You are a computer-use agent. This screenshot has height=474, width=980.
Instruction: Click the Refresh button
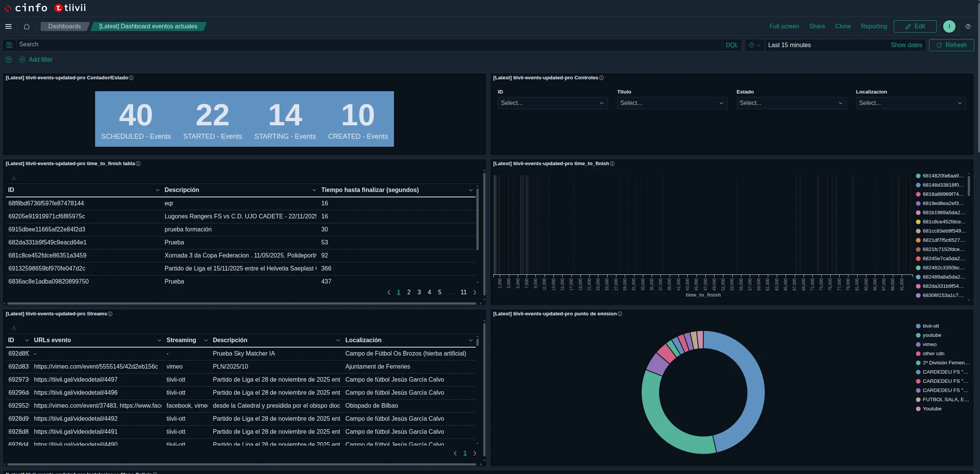point(951,45)
